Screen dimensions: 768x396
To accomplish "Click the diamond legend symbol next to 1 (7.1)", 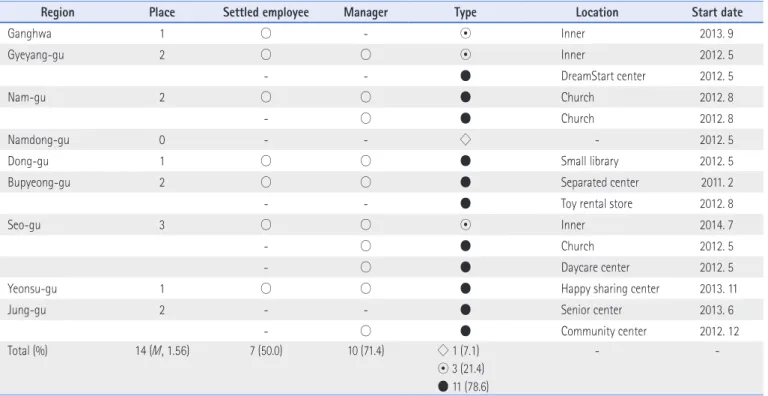I will tap(443, 350).
